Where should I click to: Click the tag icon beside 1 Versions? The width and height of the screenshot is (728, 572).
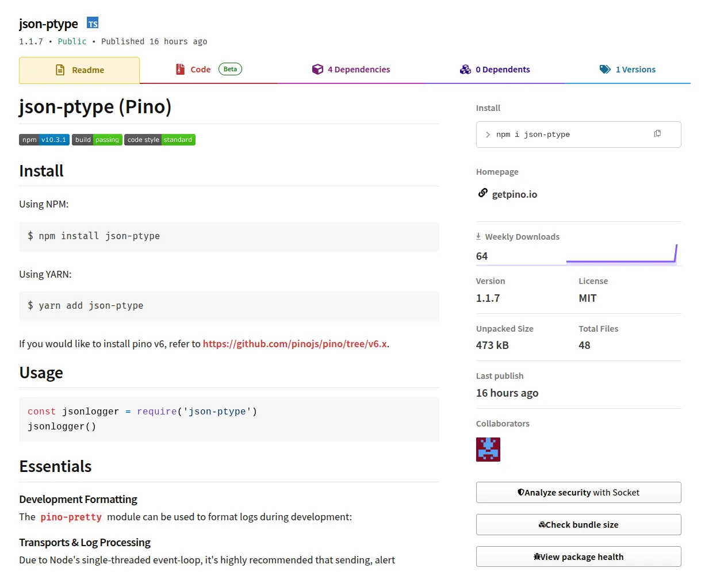pos(604,69)
